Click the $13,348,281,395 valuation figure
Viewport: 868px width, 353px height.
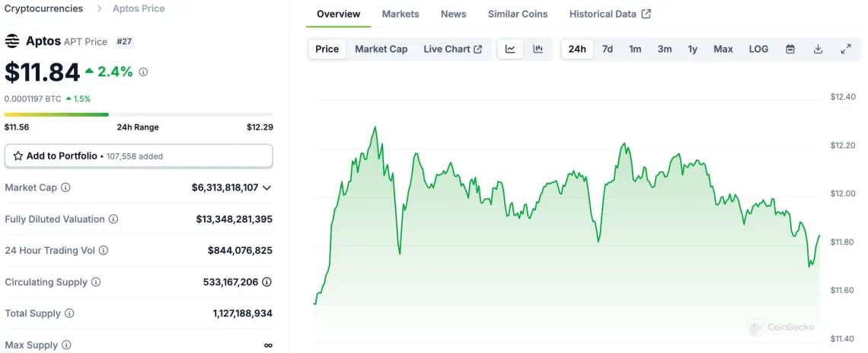pos(235,219)
